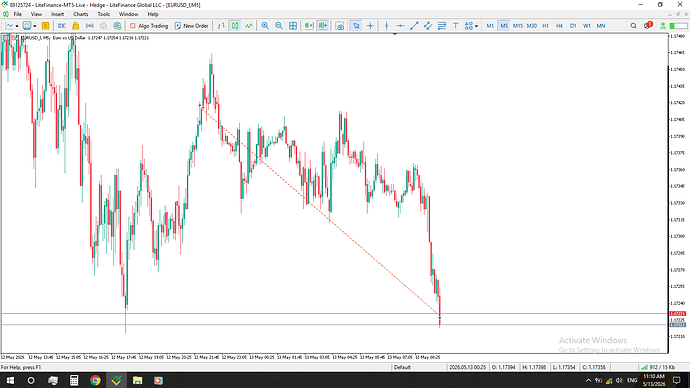
Task: Open the Help menu
Action: tap(153, 14)
